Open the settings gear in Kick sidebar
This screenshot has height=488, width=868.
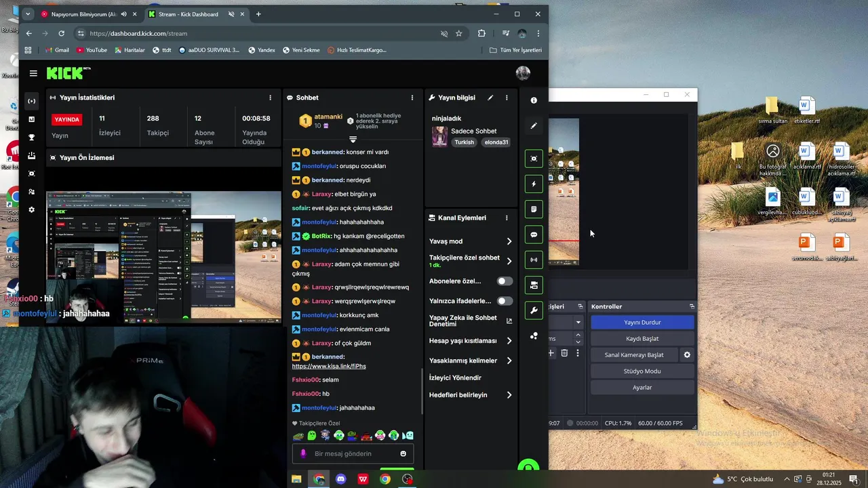31,210
